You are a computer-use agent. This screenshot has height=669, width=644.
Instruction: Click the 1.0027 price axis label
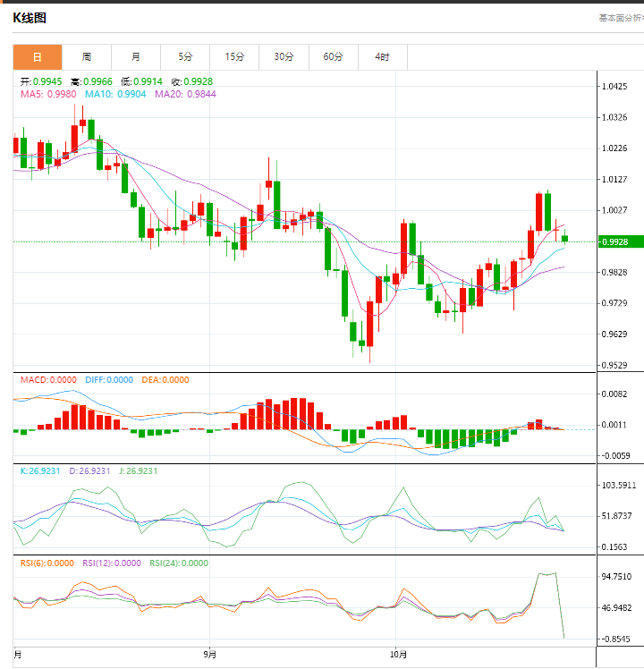[614, 210]
